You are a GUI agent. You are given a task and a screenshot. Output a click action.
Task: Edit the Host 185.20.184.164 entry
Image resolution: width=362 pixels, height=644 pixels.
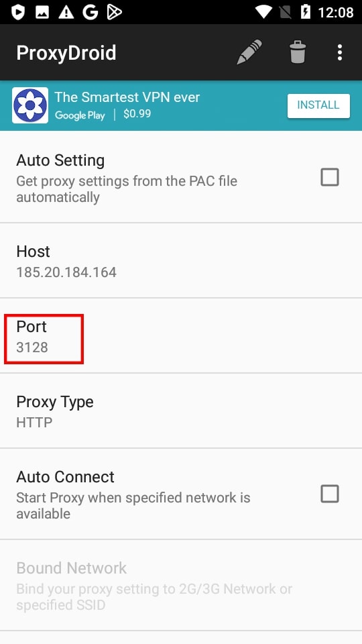click(x=181, y=261)
